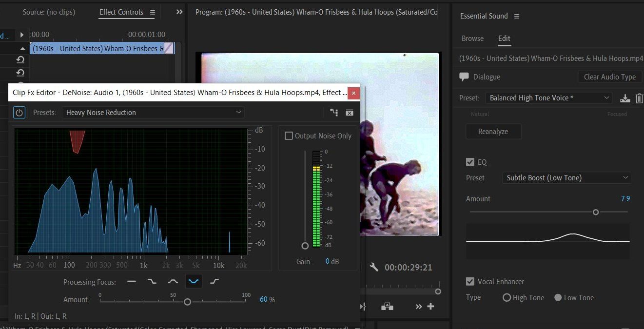
Task: Open Heavy Noise Reduction presets dropdown
Action: tap(153, 113)
